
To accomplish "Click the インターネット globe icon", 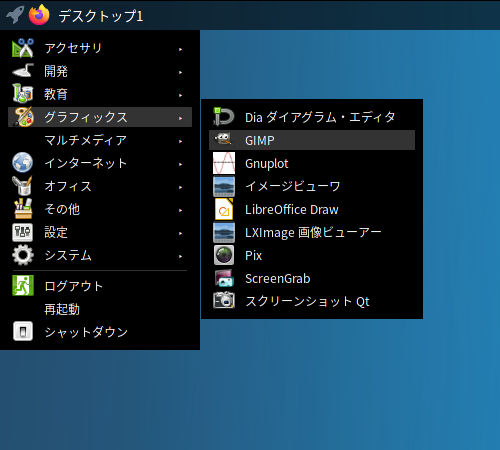I will point(23,163).
